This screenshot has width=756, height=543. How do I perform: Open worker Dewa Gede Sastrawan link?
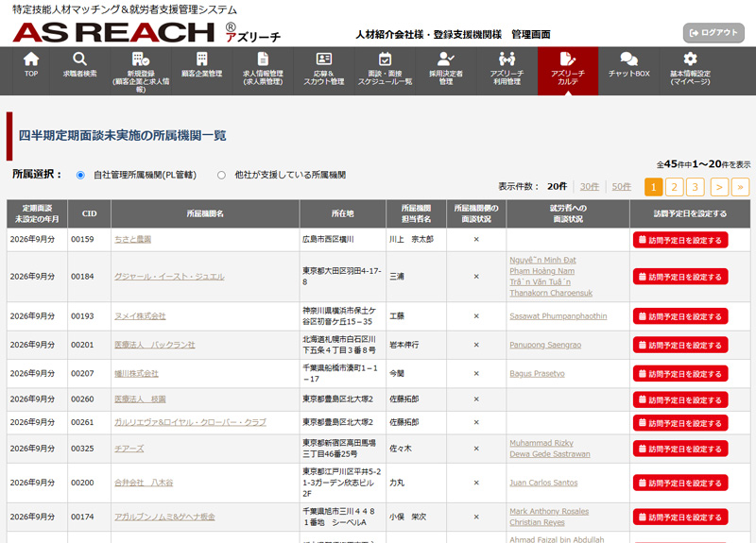coord(550,454)
